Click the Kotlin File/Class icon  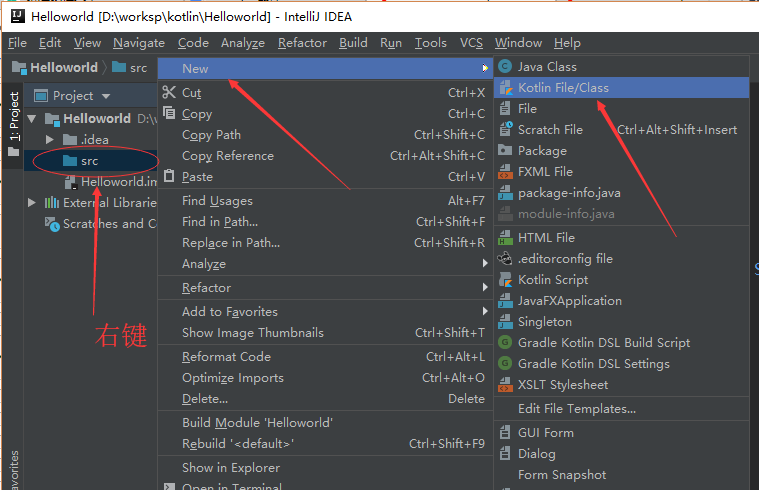pos(506,88)
